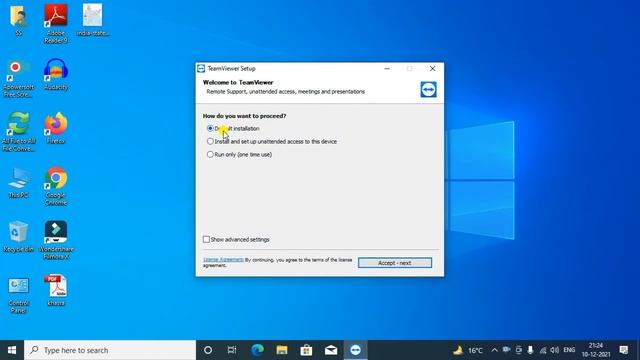
Task: Launch Firefox from the desktop
Action: (56, 128)
